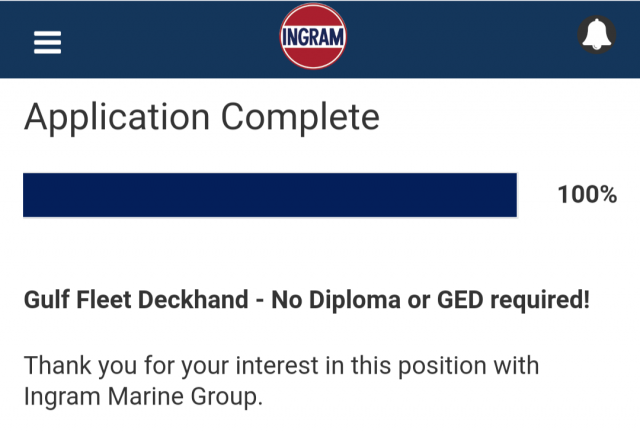
Task: Click header bar between menu and logo
Action: click(x=170, y=40)
